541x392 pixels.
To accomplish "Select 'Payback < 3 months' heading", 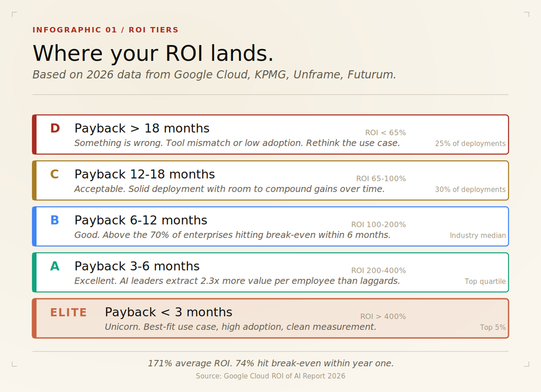I will [x=169, y=312].
